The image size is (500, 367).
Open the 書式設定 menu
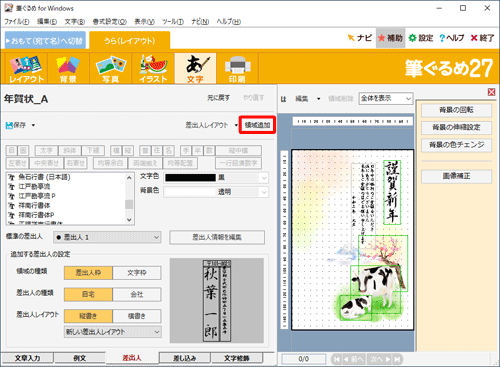[x=109, y=22]
